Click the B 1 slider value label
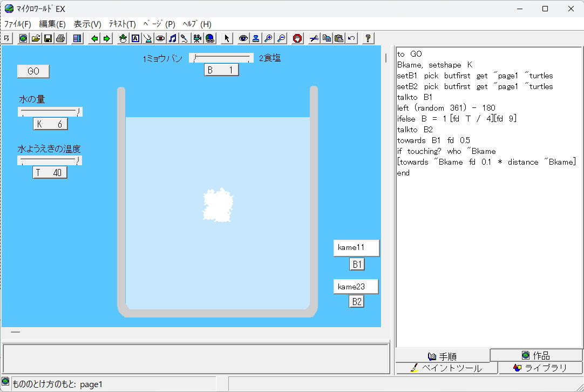 221,70
